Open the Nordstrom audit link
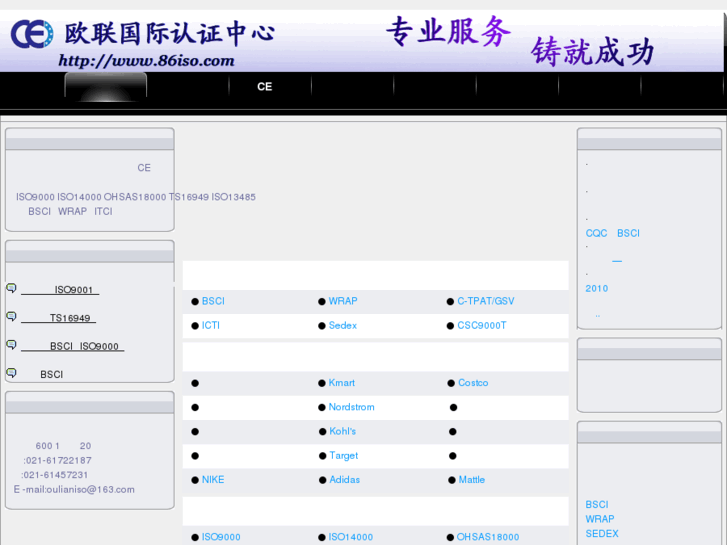 click(x=351, y=407)
